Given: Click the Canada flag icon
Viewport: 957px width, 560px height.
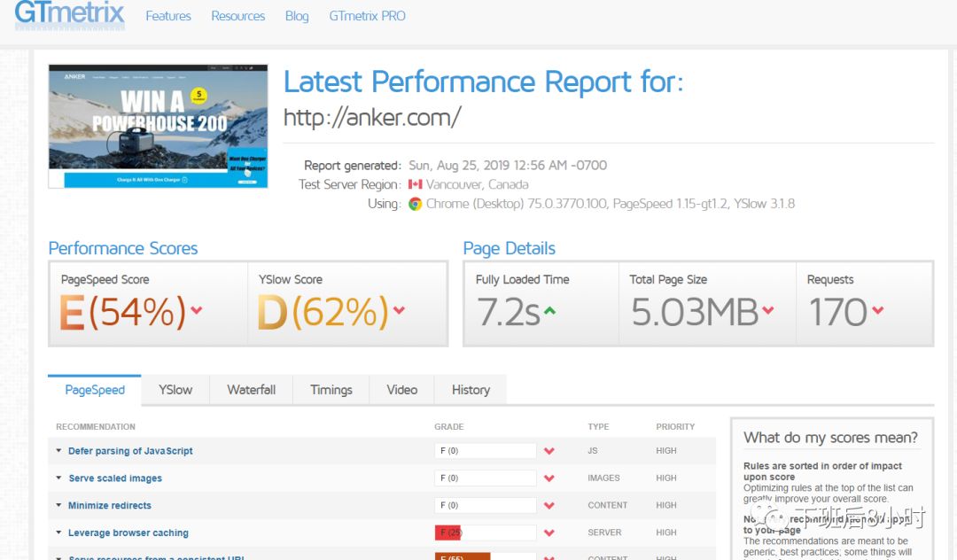Looking at the screenshot, I should [415, 184].
